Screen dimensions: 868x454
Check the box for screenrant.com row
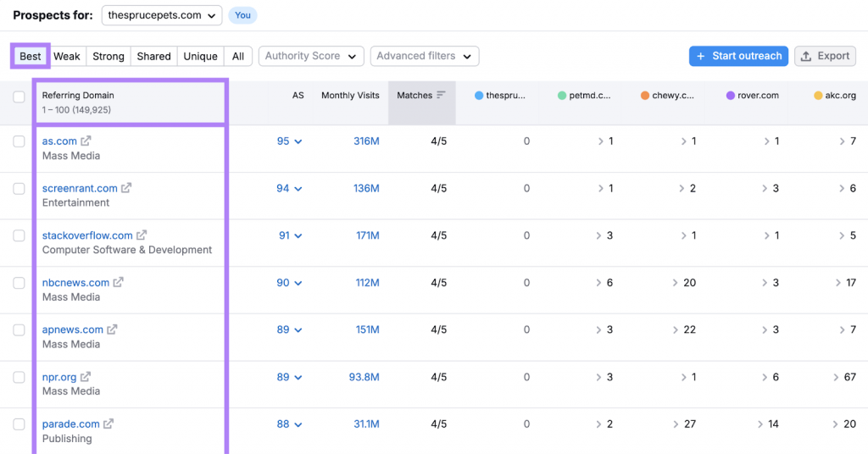click(x=19, y=189)
